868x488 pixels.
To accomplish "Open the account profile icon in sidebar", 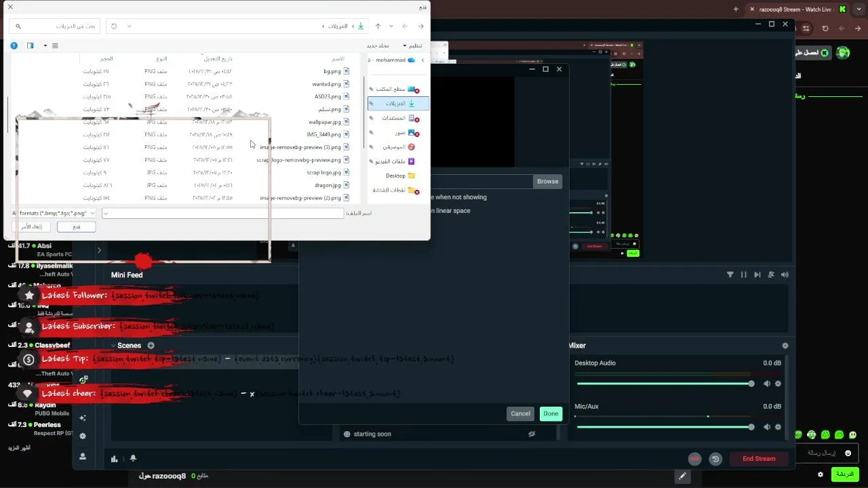I will pyautogui.click(x=83, y=456).
